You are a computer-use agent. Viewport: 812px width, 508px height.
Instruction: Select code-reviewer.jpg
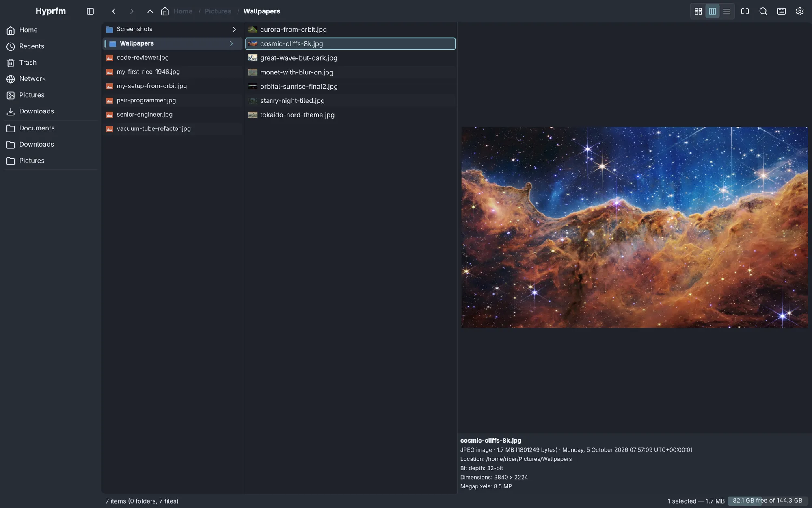[172, 58]
